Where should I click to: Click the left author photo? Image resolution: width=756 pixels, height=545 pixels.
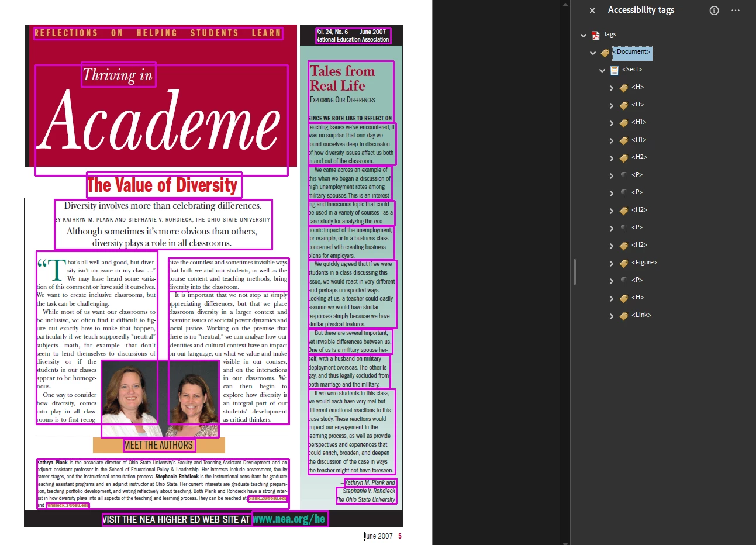[130, 399]
